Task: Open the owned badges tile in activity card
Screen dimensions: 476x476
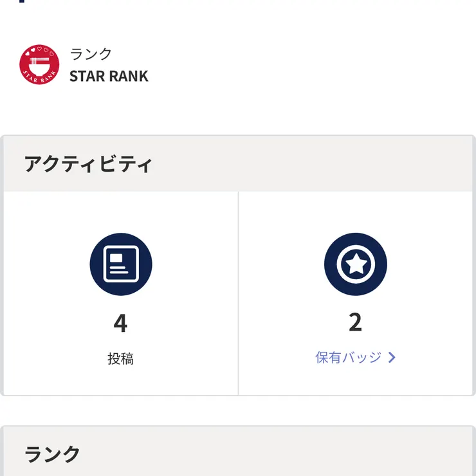Action: click(x=356, y=293)
